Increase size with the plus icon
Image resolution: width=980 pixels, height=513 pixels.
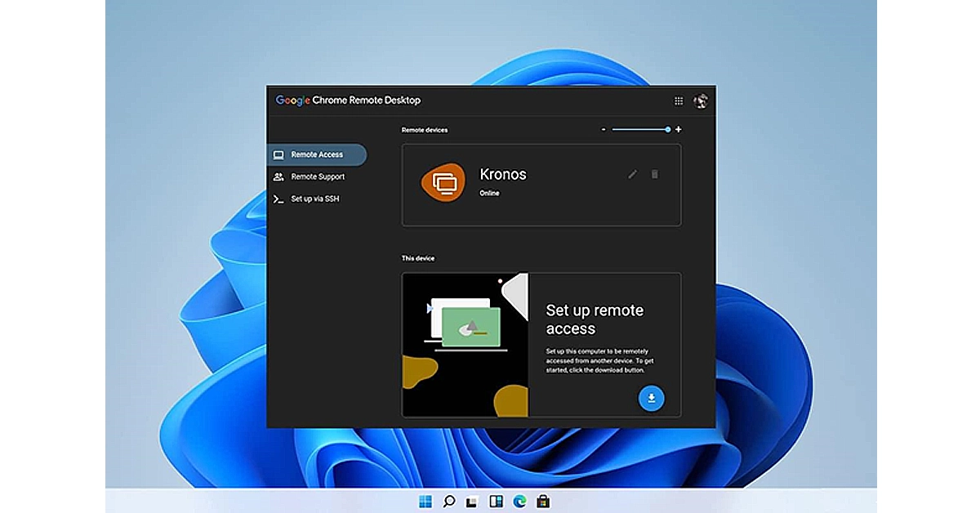pyautogui.click(x=678, y=129)
